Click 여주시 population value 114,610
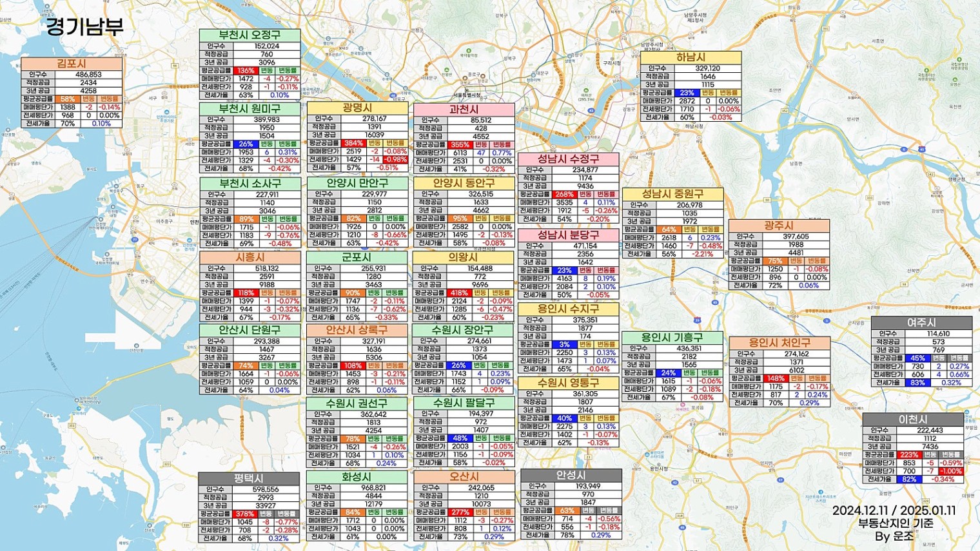 938,334
